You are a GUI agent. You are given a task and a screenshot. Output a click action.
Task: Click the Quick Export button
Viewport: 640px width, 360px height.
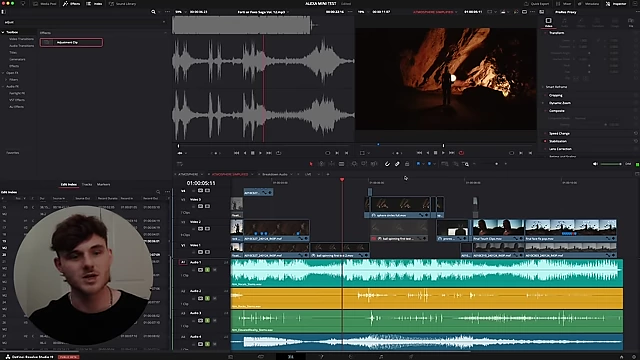(x=537, y=4)
